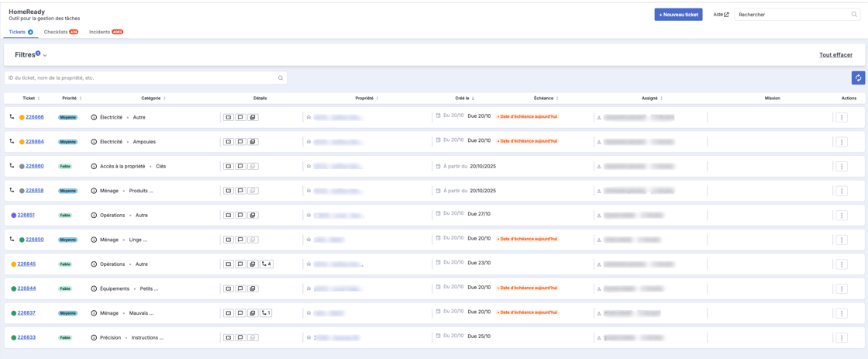Open the comment icon for ticket 226844

[x=240, y=288]
